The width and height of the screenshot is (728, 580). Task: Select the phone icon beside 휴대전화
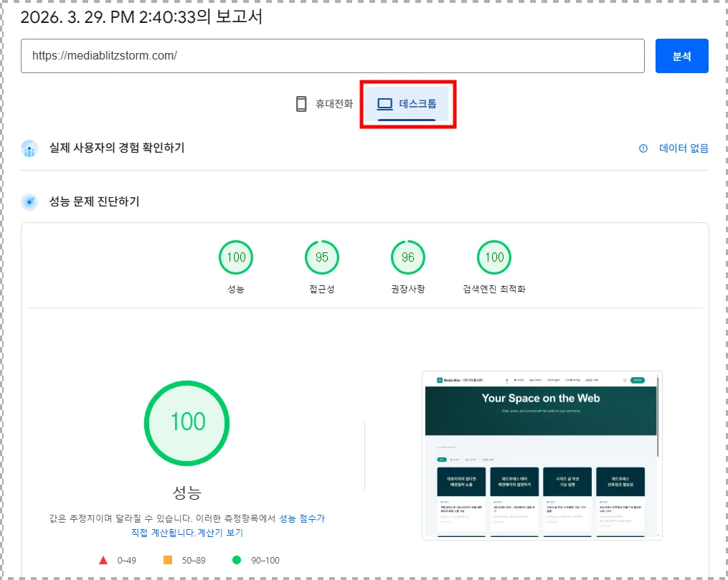tap(301, 103)
